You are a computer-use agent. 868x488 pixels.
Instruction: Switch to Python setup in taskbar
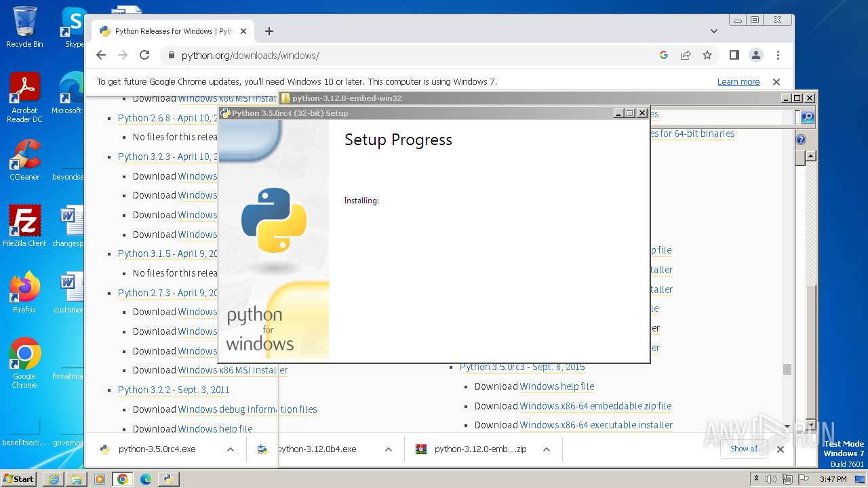click(x=168, y=479)
